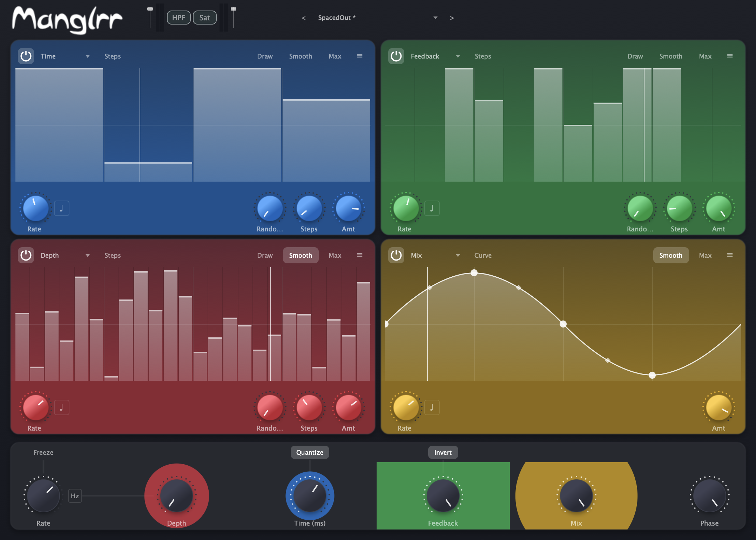The image size is (756, 540).
Task: Enable the HPF filter
Action: coord(178,18)
